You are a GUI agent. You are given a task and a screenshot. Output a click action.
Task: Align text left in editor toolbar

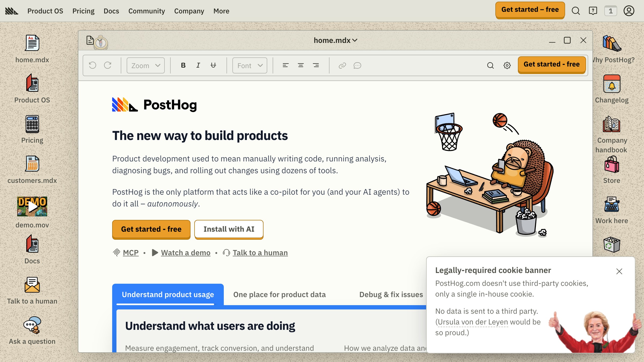[286, 65]
